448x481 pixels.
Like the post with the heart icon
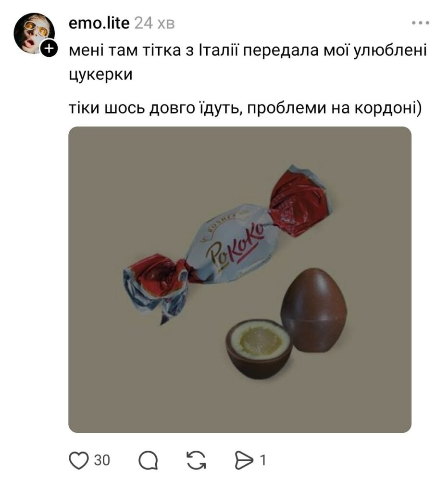(x=79, y=460)
